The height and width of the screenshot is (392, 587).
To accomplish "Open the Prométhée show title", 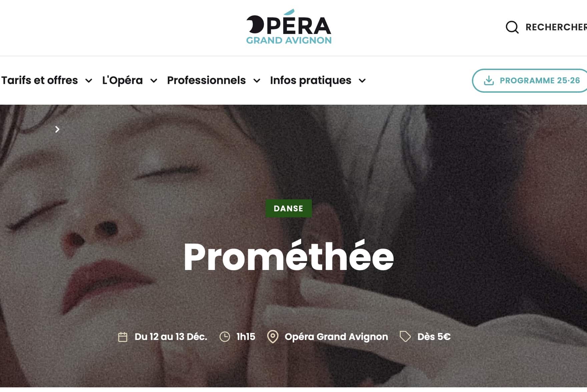I will 289,256.
